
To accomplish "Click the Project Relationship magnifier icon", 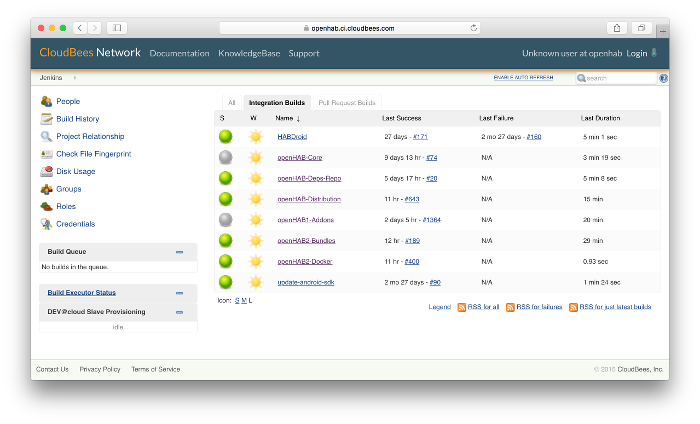I will point(46,136).
